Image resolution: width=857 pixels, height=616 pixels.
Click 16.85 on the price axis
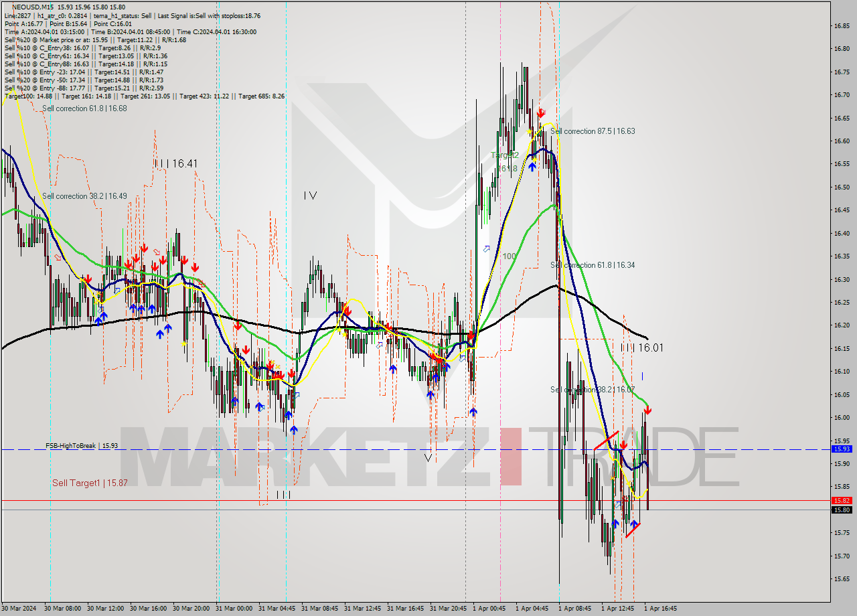[x=842, y=25]
